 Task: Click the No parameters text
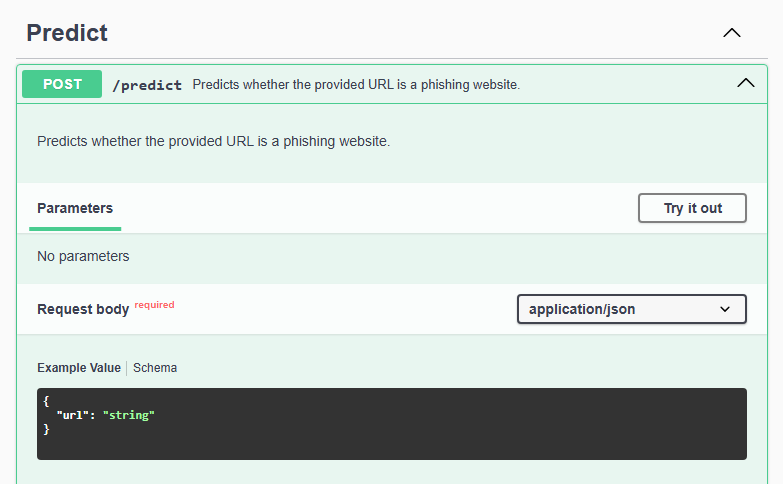click(83, 256)
